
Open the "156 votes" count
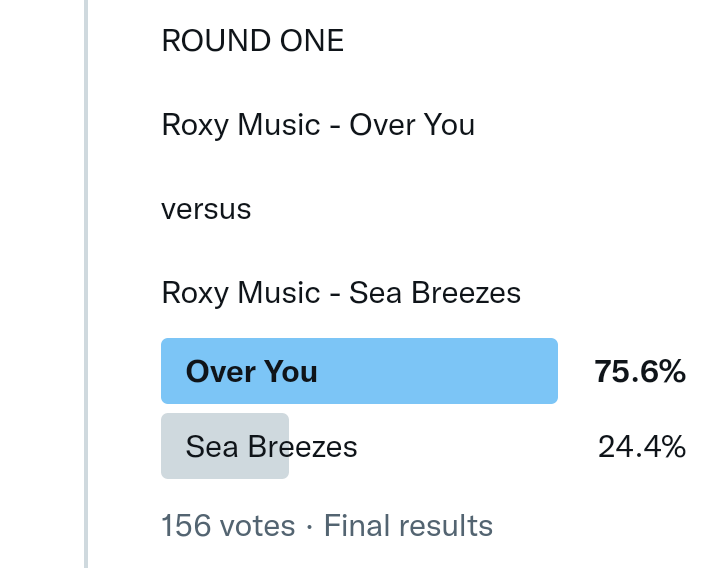coord(228,526)
